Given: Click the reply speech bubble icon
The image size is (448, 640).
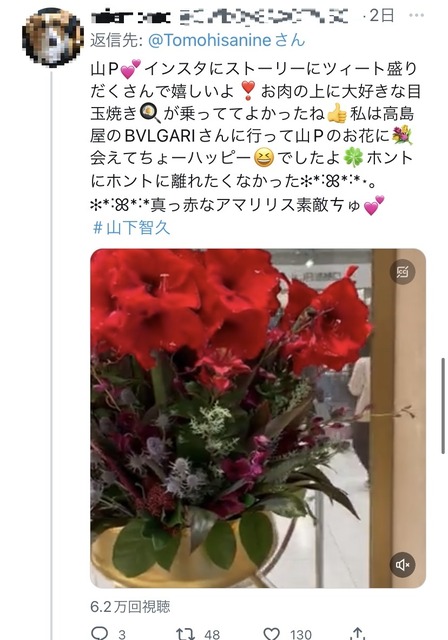Looking at the screenshot, I should click(x=99, y=633).
